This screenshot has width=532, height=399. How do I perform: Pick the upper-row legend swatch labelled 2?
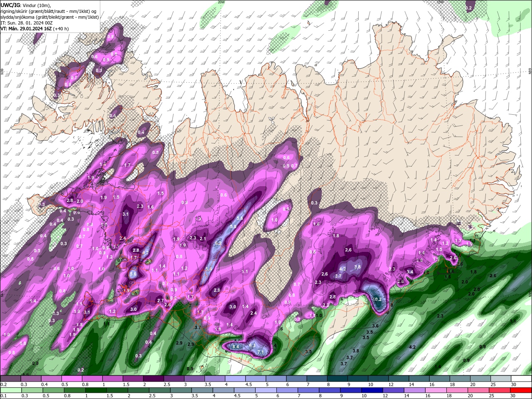point(153,379)
